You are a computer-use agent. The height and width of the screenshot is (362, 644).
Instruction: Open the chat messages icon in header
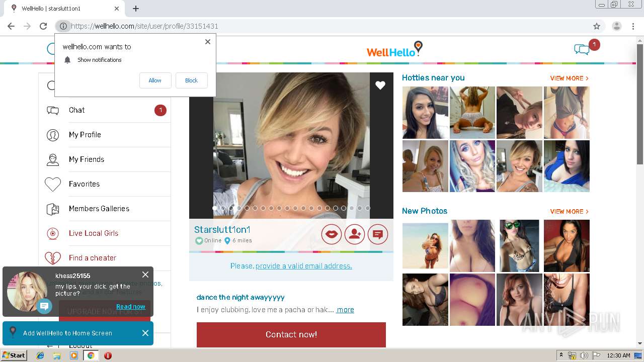click(582, 49)
